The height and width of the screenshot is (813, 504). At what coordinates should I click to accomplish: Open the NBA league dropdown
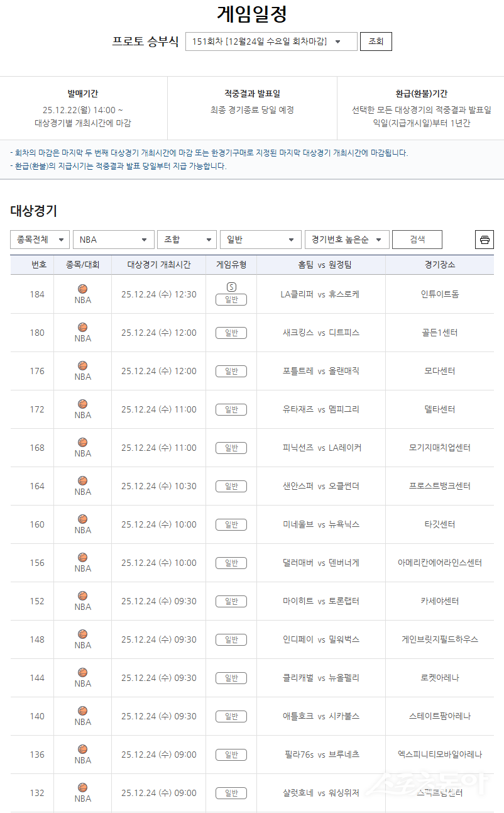click(x=113, y=240)
